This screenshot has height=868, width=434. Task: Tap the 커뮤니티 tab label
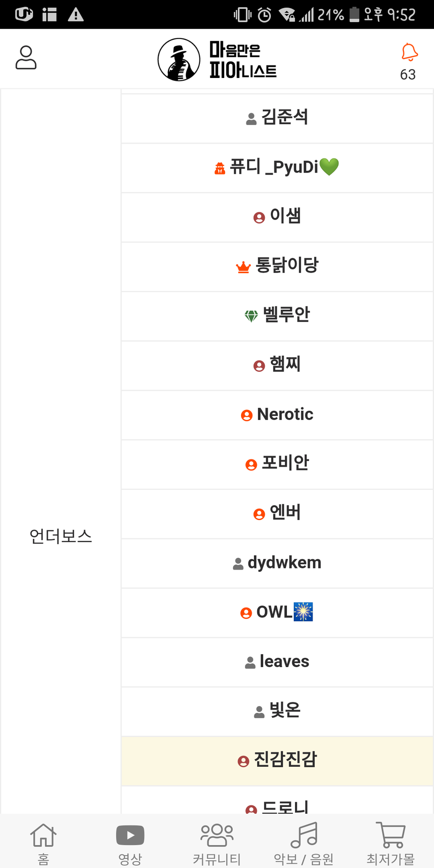coord(217,860)
